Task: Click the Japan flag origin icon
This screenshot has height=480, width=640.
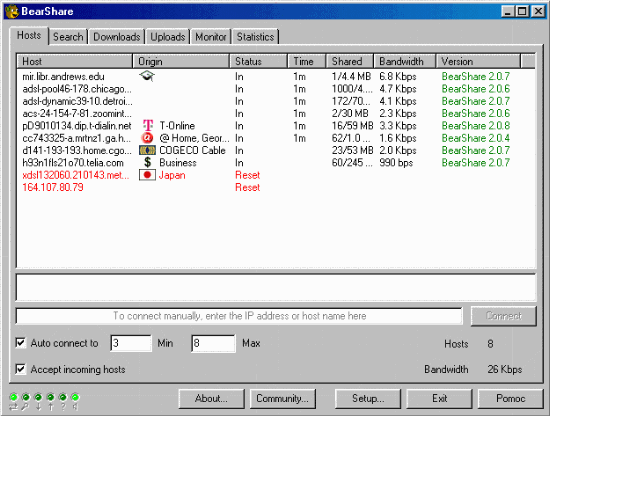Action: tap(147, 175)
